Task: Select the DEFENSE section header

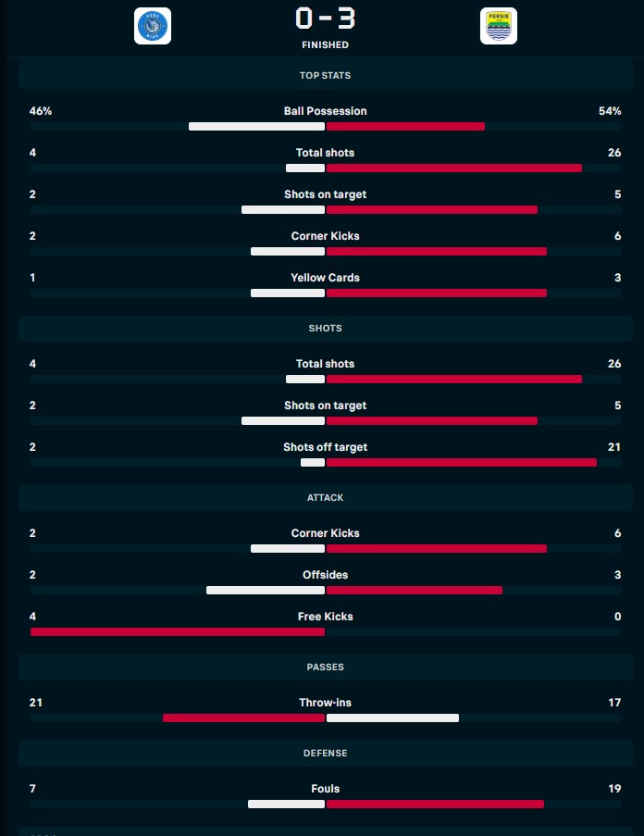Action: pos(325,753)
